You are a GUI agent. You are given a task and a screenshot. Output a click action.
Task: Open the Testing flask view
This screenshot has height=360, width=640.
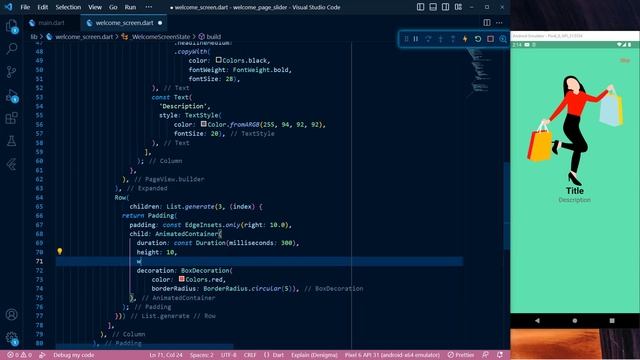point(11,141)
